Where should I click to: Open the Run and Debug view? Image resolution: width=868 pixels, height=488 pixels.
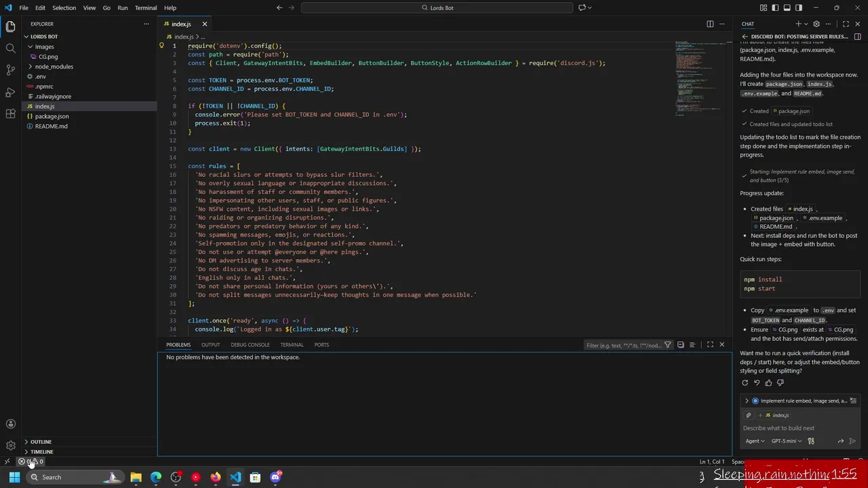10,91
